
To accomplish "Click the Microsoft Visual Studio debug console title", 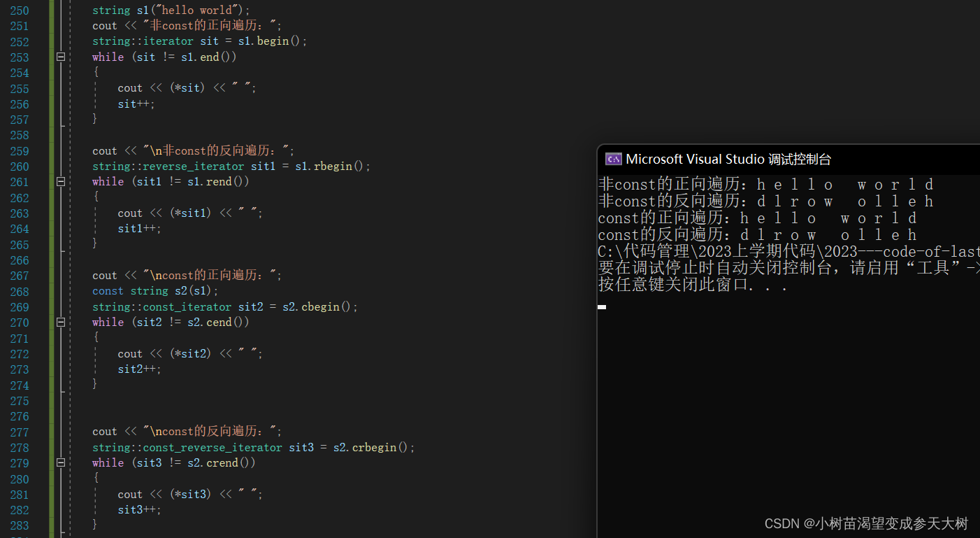I will (728, 159).
